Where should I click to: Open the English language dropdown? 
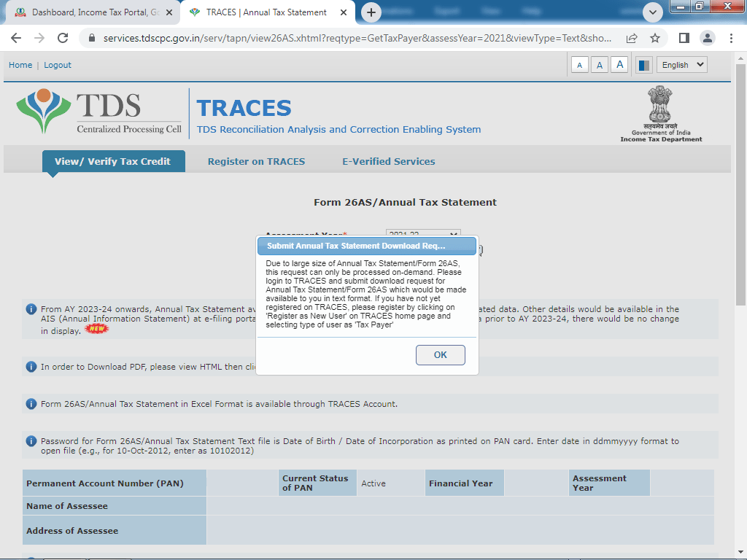tap(681, 65)
